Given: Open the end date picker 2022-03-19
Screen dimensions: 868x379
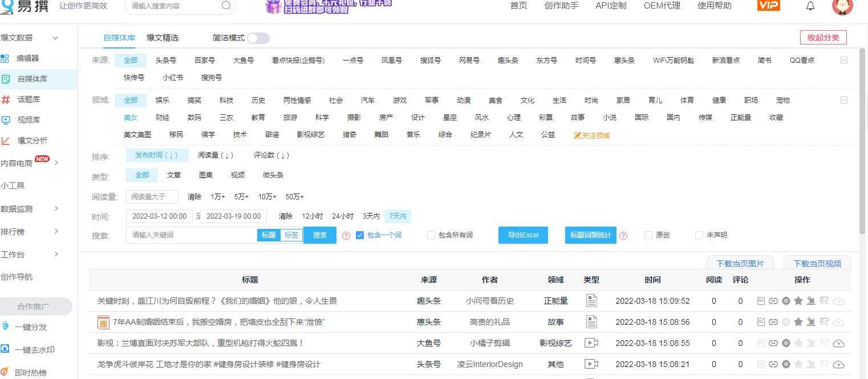Looking at the screenshot, I should 234,216.
